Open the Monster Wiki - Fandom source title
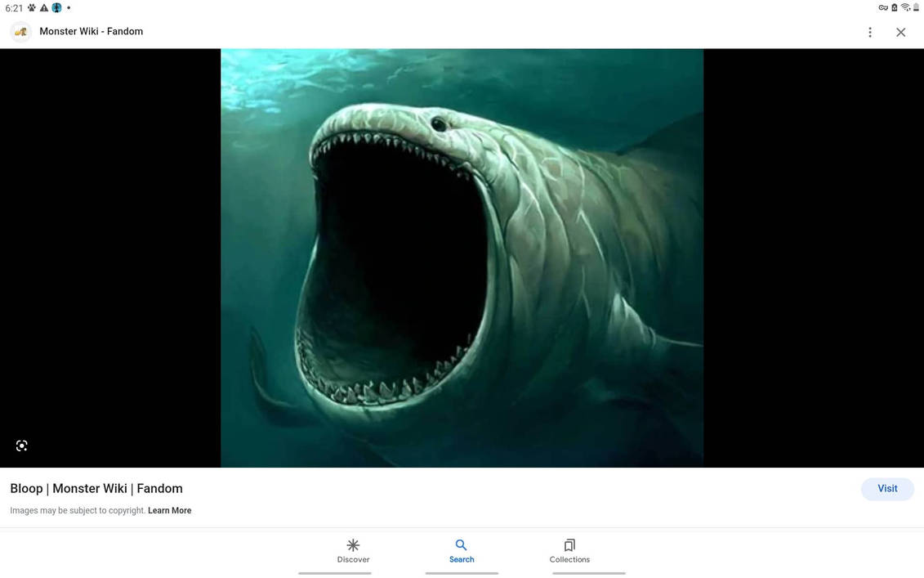This screenshot has height=578, width=924. pyautogui.click(x=92, y=31)
